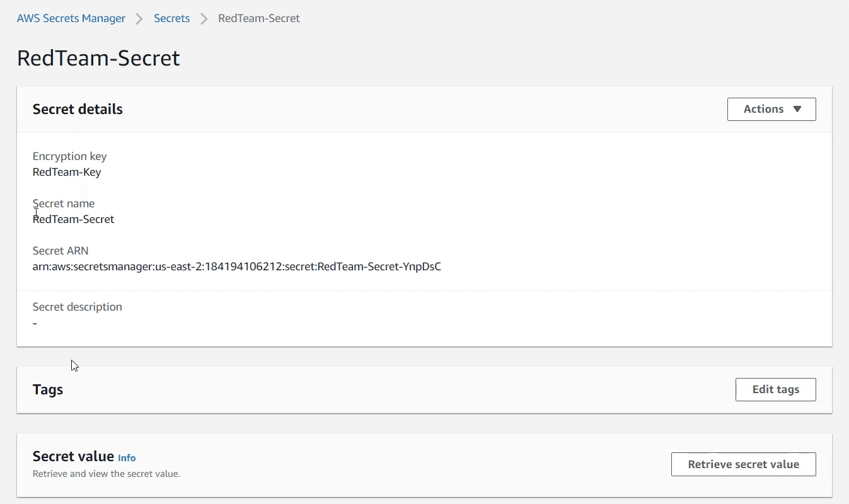This screenshot has width=849, height=504.
Task: Click the RedTeam-Secret breadcrumb item
Action: (x=258, y=18)
